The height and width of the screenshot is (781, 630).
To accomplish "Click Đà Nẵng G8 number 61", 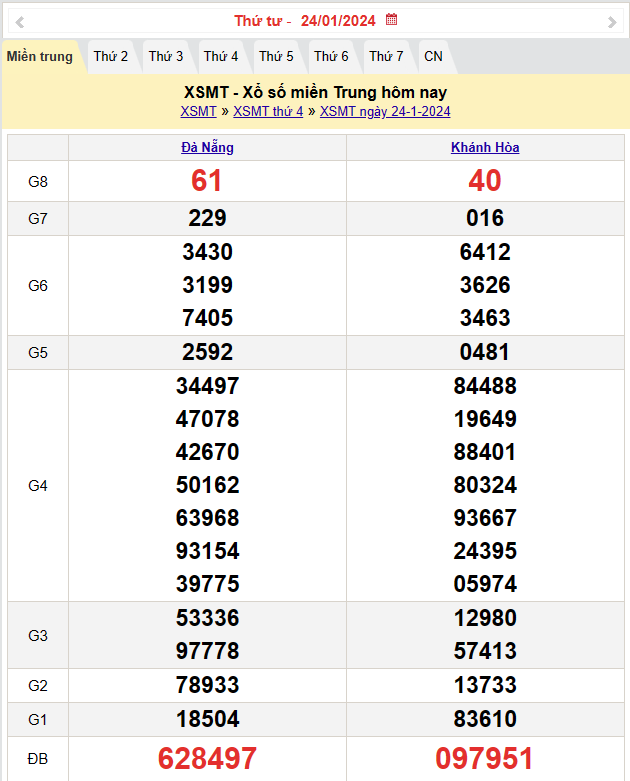I will tap(207, 181).
